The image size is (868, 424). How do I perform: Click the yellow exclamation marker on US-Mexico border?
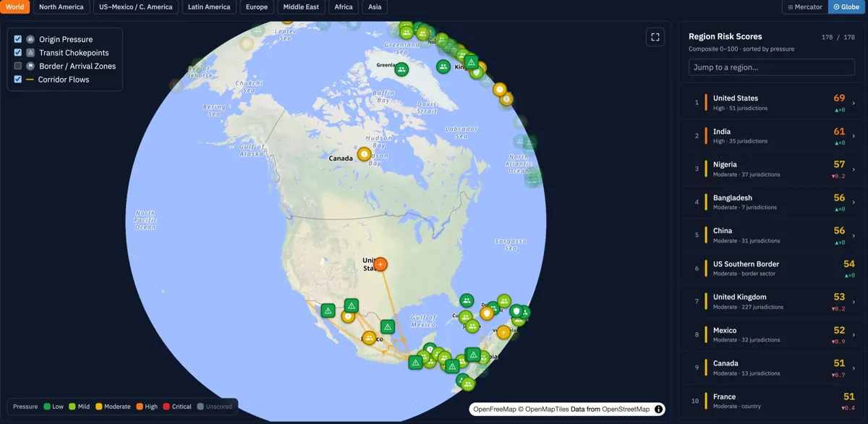pos(349,316)
